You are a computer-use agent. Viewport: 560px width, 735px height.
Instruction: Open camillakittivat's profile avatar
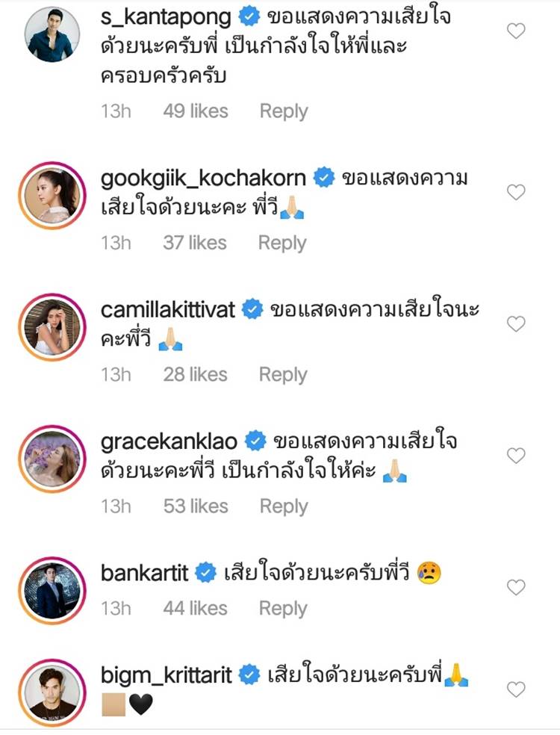52,326
